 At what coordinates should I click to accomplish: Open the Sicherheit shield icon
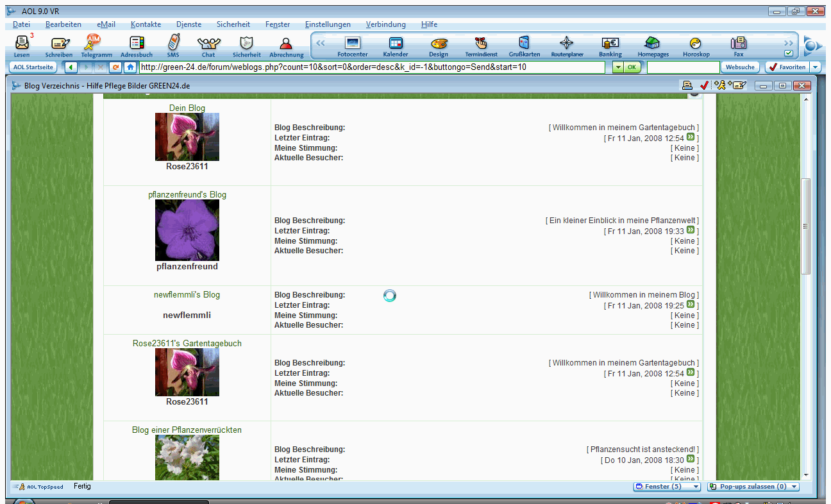(x=247, y=47)
